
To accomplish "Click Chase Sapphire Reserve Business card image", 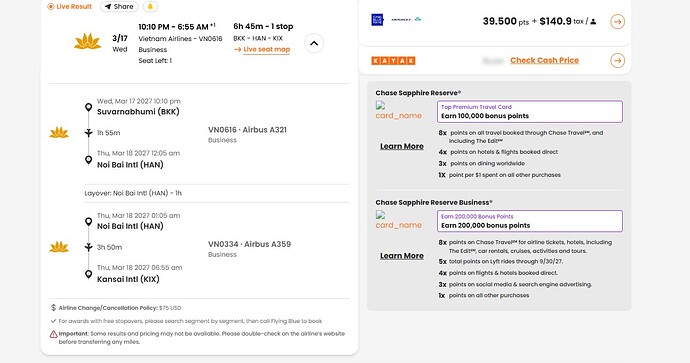I will tap(398, 220).
